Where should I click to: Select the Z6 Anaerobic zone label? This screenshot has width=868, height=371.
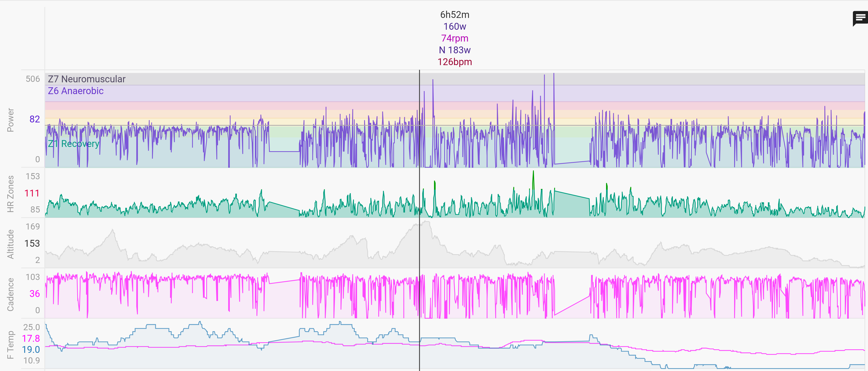[x=75, y=91]
